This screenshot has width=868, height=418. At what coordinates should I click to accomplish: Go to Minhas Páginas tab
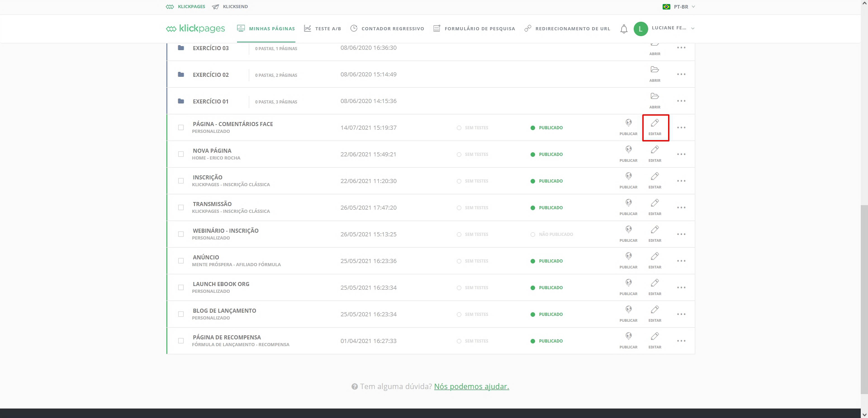coord(266,29)
